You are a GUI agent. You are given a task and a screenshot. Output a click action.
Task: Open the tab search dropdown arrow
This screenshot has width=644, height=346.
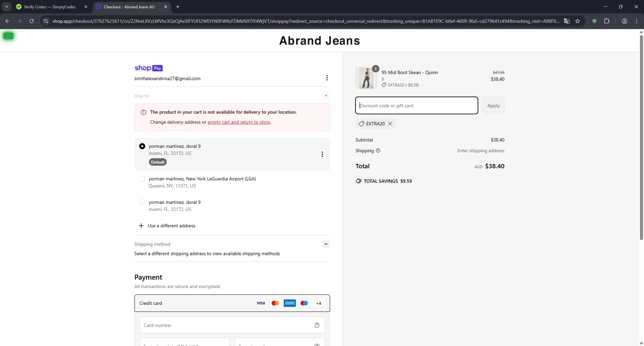7,7
